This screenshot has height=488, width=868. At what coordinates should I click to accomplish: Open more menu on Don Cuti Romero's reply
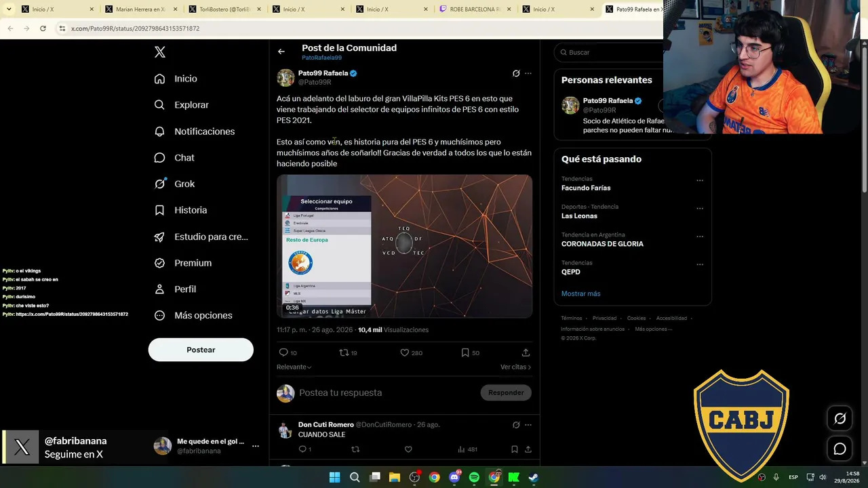[x=528, y=425]
